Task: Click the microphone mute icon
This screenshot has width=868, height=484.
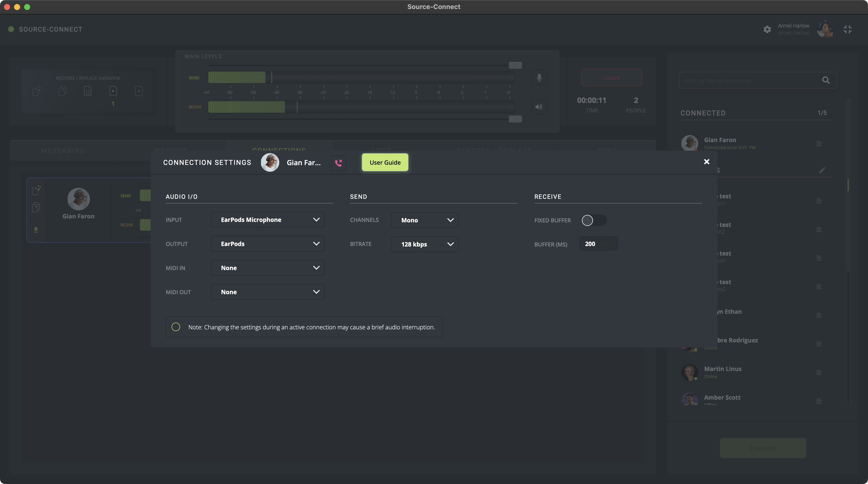Action: click(539, 78)
